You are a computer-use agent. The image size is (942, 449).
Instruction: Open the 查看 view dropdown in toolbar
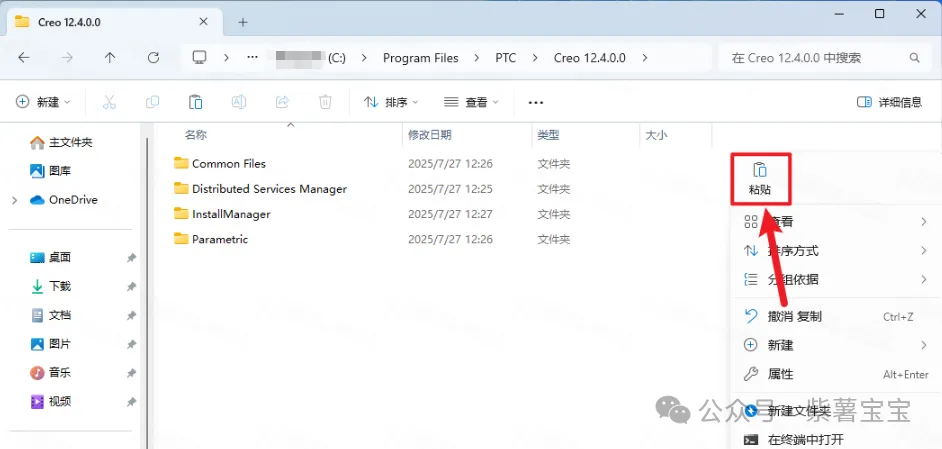tap(471, 102)
